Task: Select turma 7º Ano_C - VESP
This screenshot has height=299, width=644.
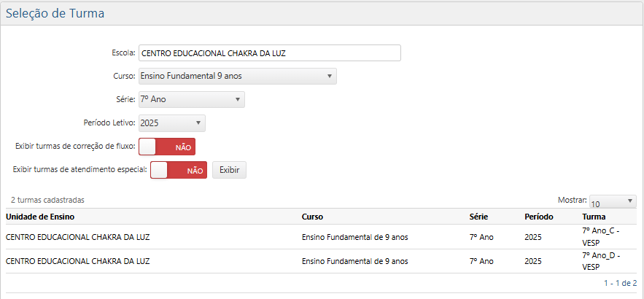Action: (600, 236)
